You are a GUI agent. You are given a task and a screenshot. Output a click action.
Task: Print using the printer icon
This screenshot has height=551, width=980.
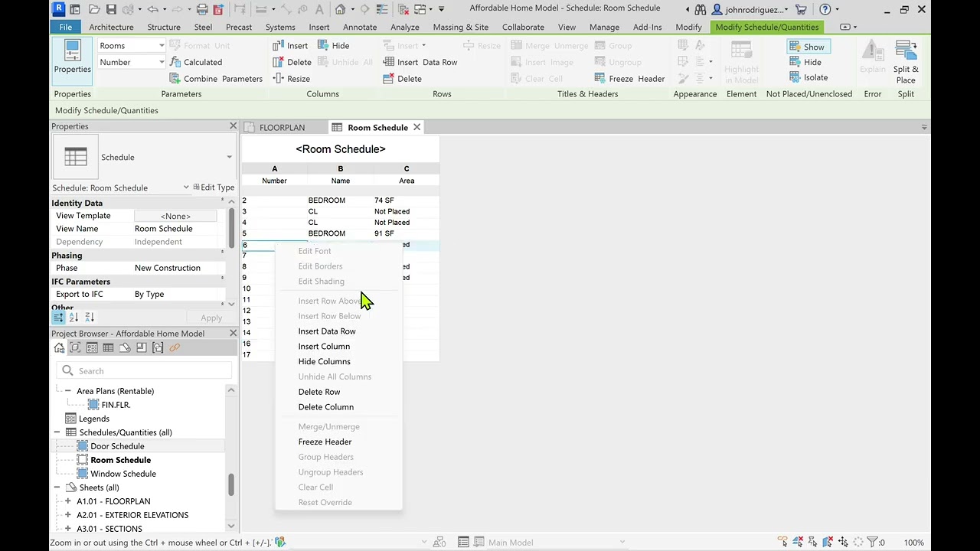[x=202, y=9]
